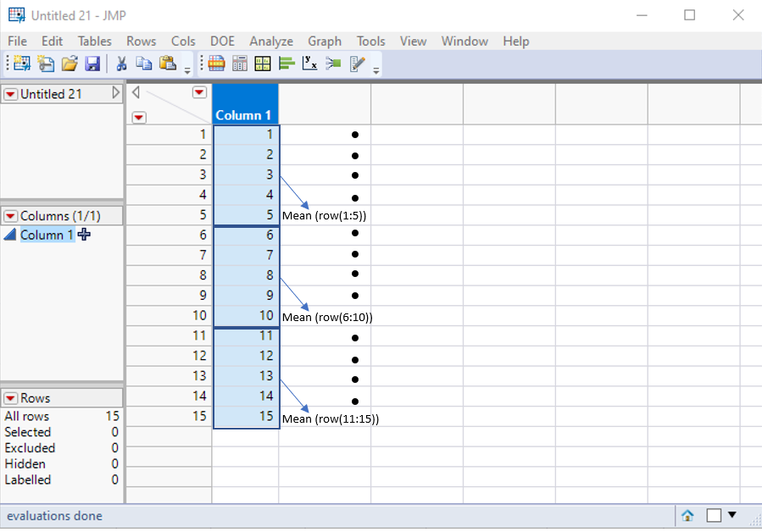Copy the selection
This screenshot has width=762, height=532.
click(x=144, y=64)
